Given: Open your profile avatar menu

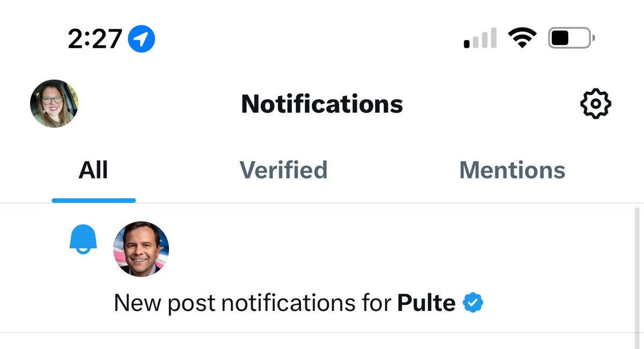Looking at the screenshot, I should tap(54, 103).
